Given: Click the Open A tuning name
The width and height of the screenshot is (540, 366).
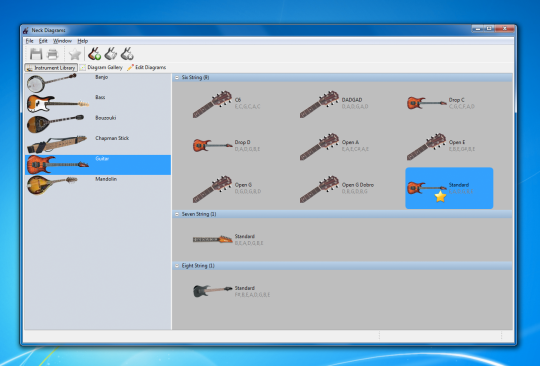Looking at the screenshot, I should tap(350, 142).
